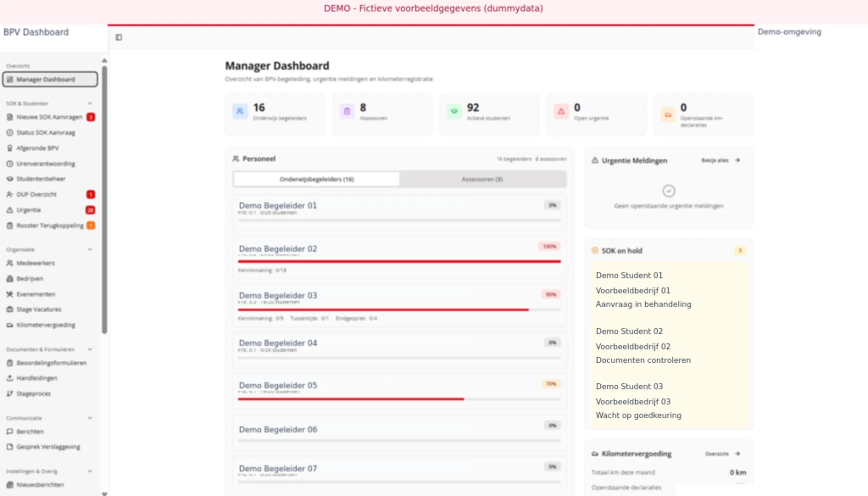Select the Onderwijsbegeleiders (16) tab
This screenshot has width=868, height=496.
[x=317, y=179]
